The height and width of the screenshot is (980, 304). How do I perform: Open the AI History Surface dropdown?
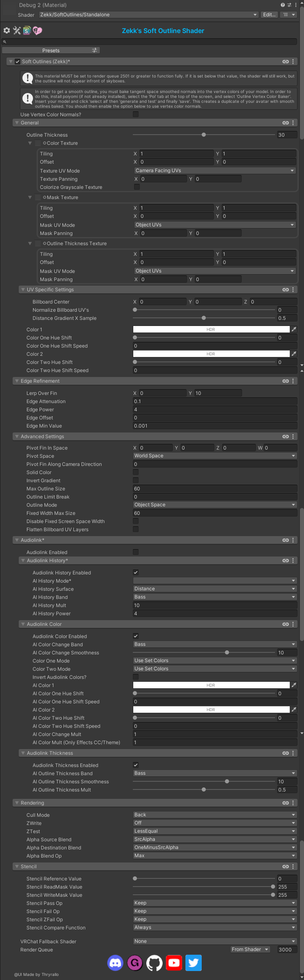(x=215, y=589)
